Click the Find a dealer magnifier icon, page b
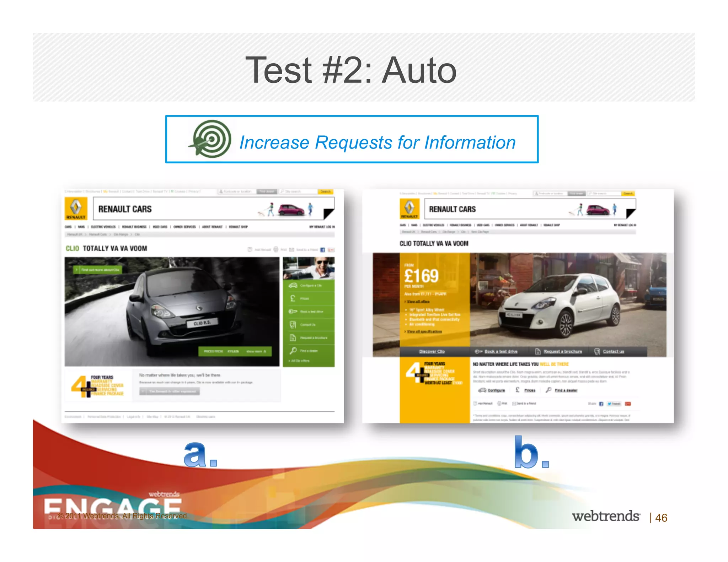Image resolution: width=728 pixels, height=562 pixels. (x=549, y=390)
